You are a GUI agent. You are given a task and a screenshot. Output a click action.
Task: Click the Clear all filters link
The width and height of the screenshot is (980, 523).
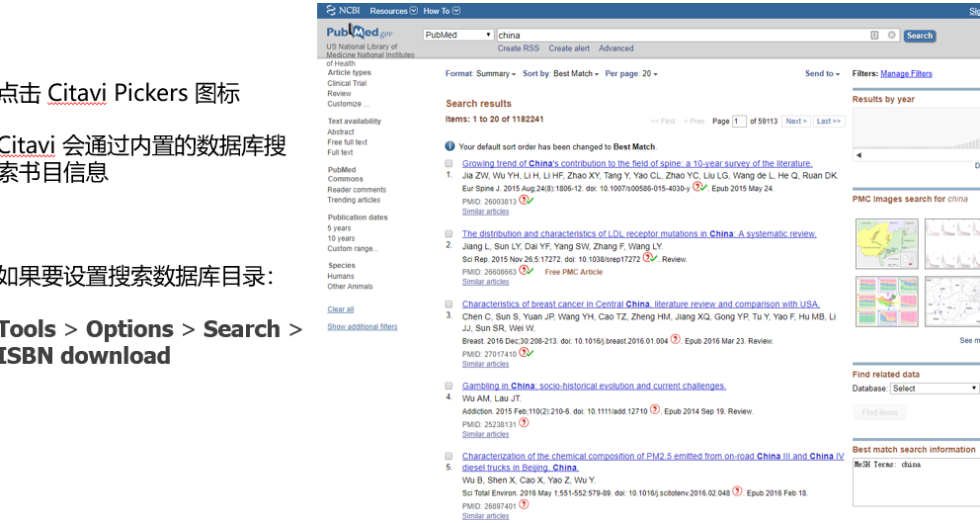click(341, 309)
